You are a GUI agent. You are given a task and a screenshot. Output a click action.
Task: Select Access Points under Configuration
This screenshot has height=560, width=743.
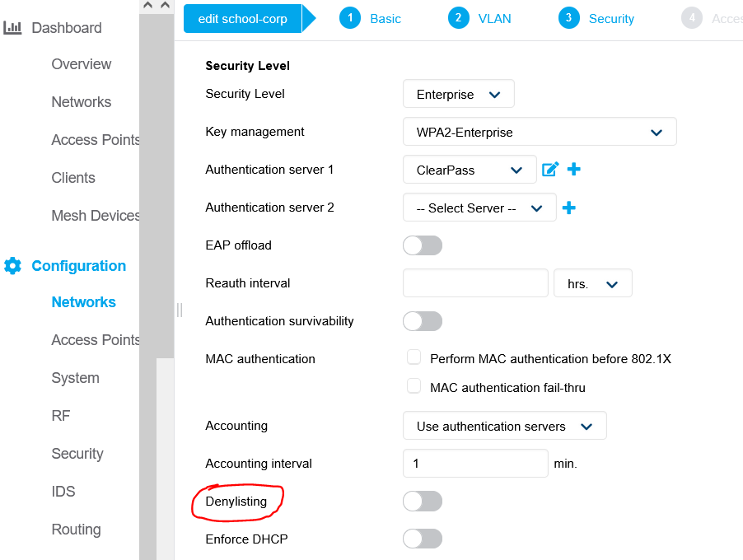pyautogui.click(x=96, y=339)
